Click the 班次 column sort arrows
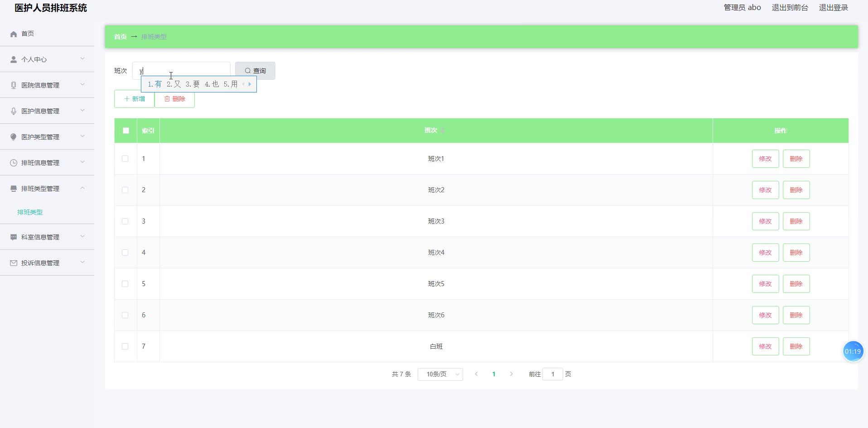Image resolution: width=868 pixels, height=428 pixels. pos(442,131)
